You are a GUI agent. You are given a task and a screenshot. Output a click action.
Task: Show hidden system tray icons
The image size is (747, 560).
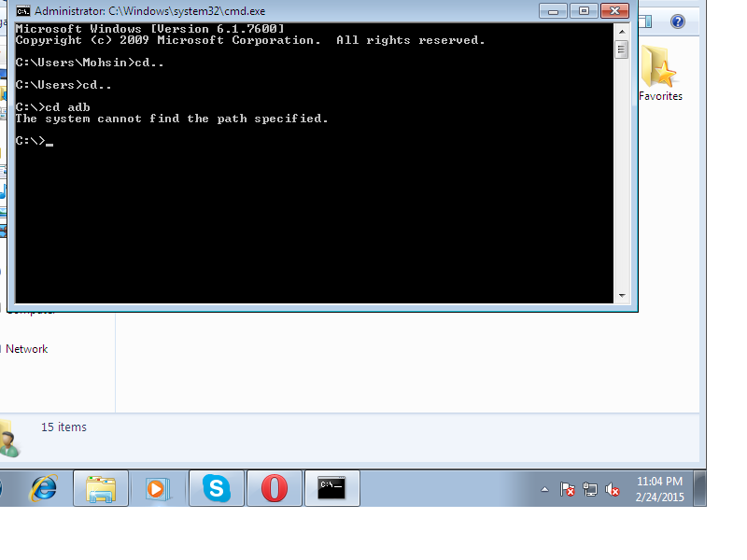tap(545, 489)
